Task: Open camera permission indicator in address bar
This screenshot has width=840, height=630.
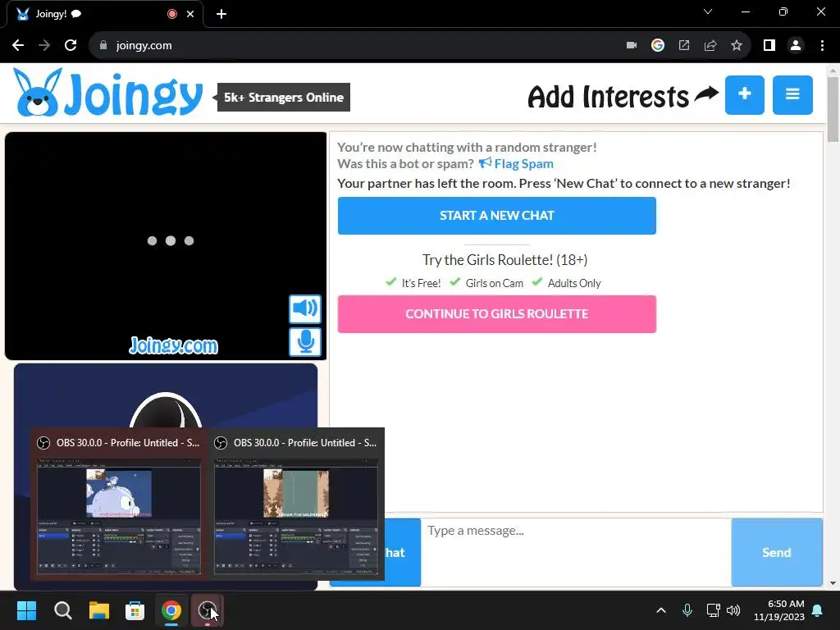Action: pyautogui.click(x=632, y=46)
